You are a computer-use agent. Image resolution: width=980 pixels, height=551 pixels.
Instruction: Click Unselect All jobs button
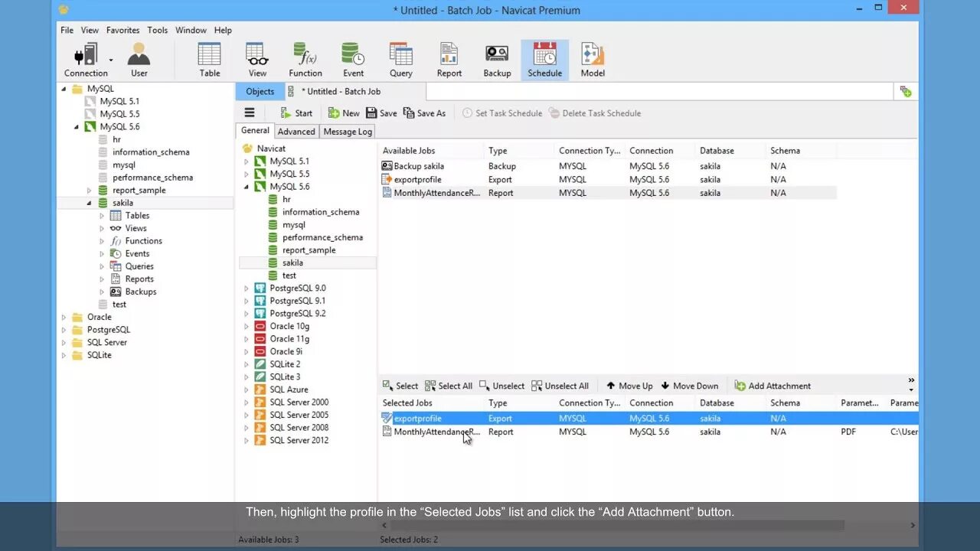pos(560,386)
